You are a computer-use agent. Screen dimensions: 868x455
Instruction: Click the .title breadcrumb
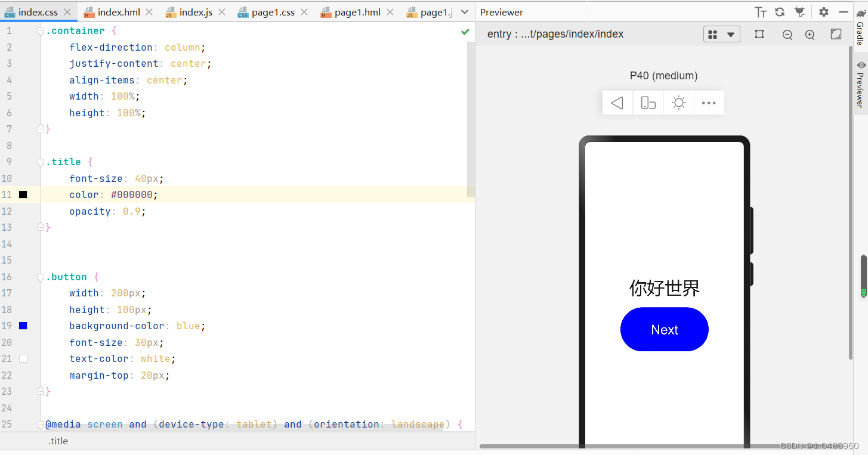pos(58,441)
